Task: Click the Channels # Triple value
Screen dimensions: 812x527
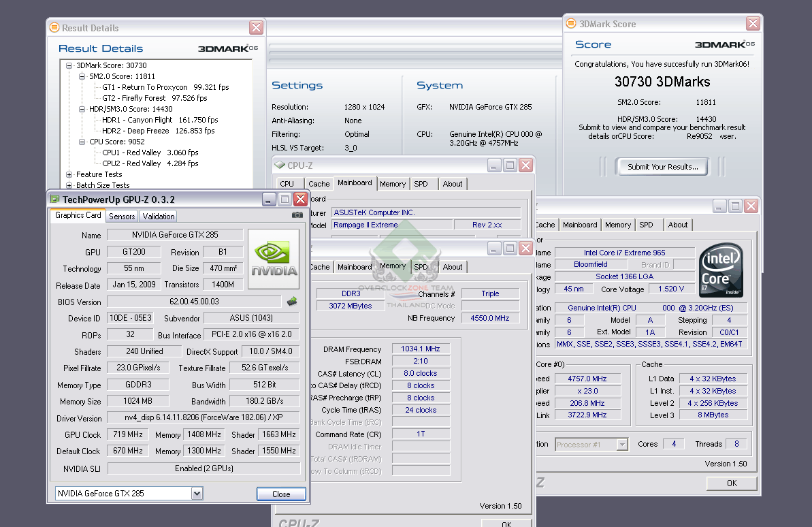Action: click(x=490, y=293)
